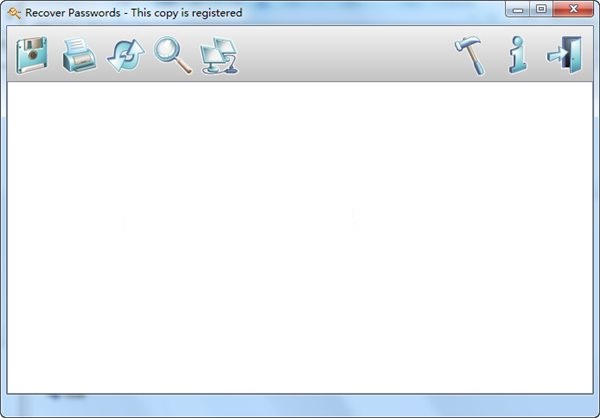The width and height of the screenshot is (600, 418).
Task: Scan remote computers via monitors icon
Action: tap(219, 56)
